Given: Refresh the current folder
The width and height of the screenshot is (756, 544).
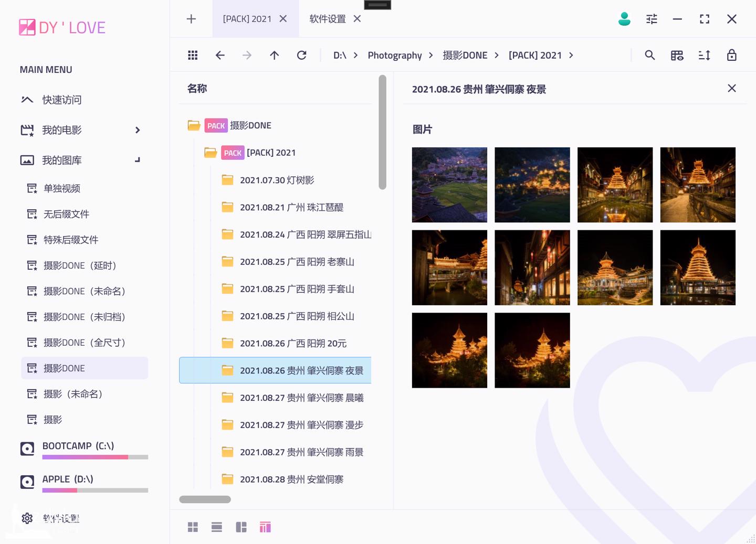Looking at the screenshot, I should tap(301, 55).
